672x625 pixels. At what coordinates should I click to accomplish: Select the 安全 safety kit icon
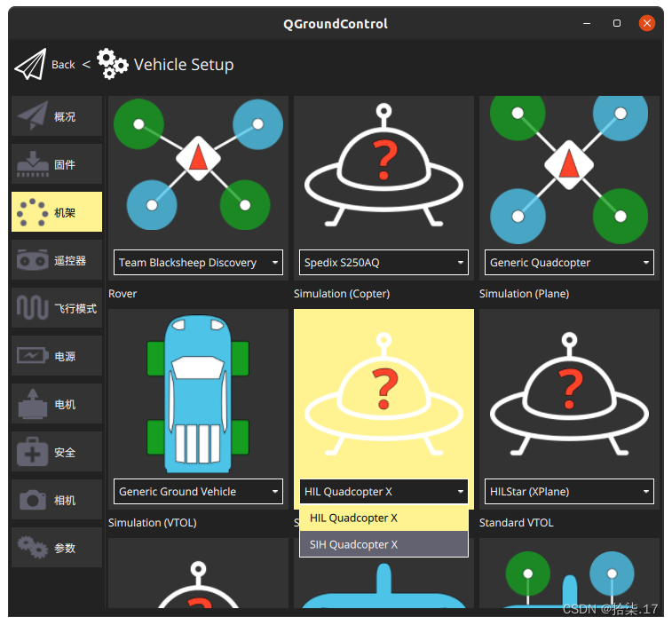click(33, 452)
